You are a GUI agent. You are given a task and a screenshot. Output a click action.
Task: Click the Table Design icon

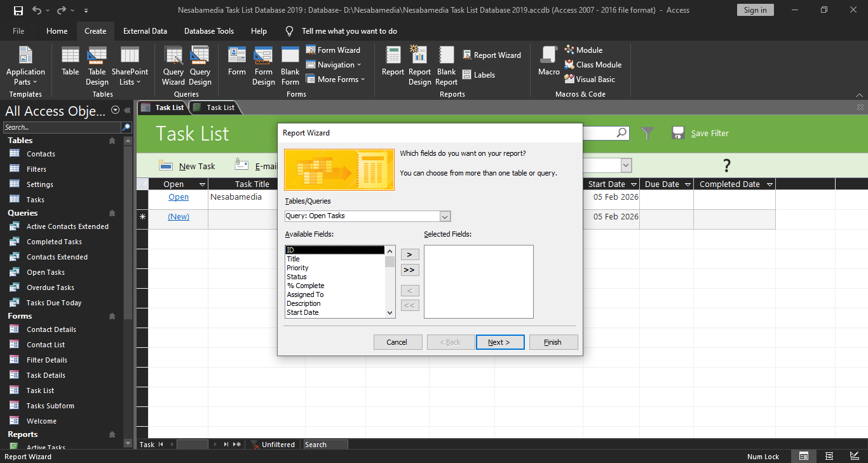click(97, 66)
